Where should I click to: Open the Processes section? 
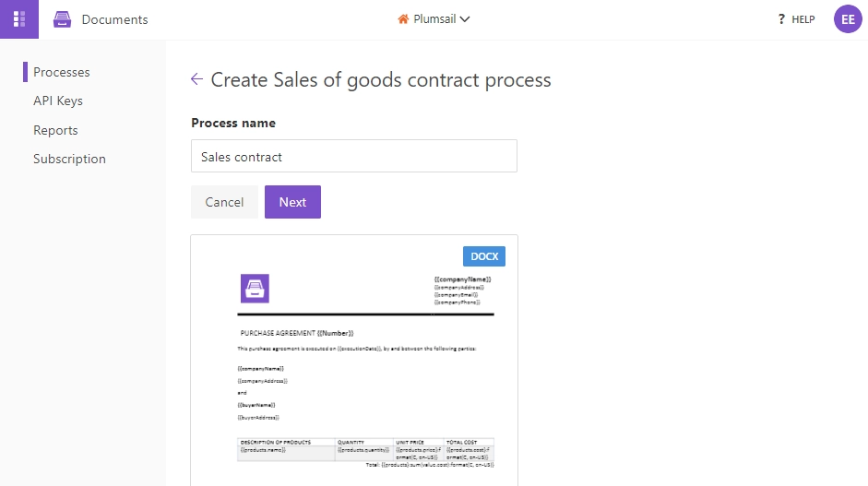click(x=62, y=72)
